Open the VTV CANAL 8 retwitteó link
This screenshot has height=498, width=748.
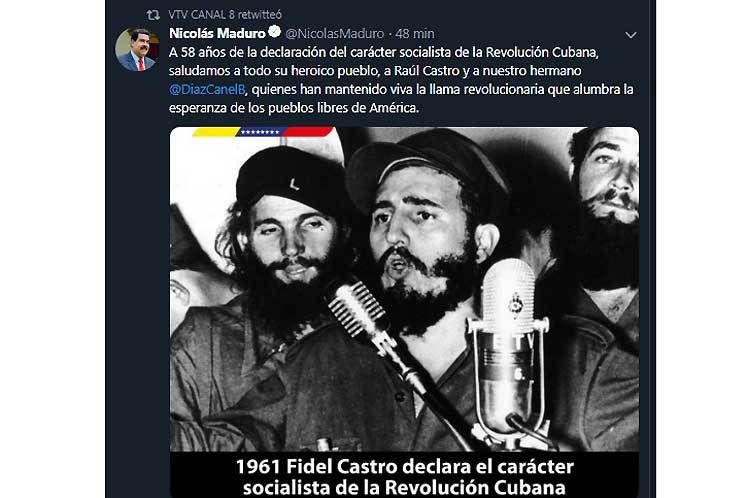click(225, 15)
